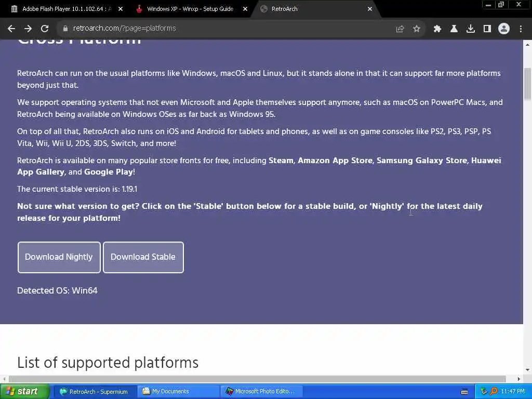This screenshot has width=532, height=399.
Task: Click the Download Nightly button
Action: pos(59,257)
